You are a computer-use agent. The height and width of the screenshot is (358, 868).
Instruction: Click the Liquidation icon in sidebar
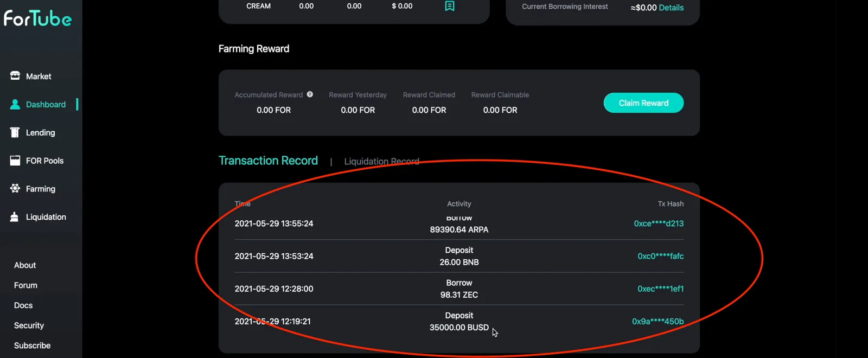15,217
